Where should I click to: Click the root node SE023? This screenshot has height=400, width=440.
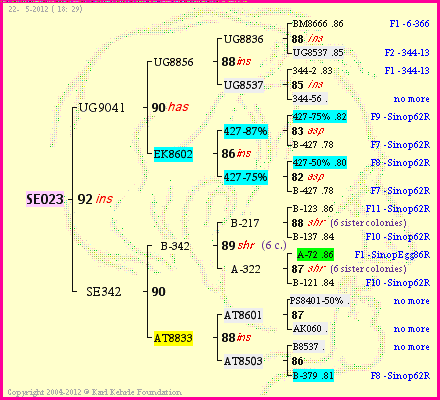45,199
